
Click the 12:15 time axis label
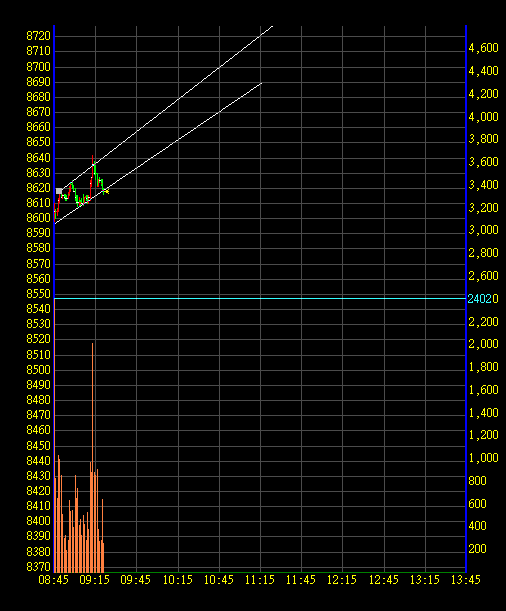point(342,580)
